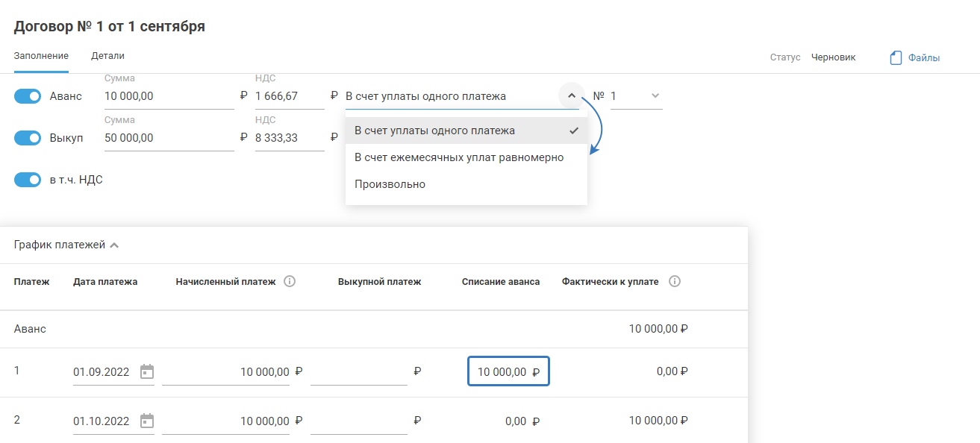Click info icon next to Фактически к уплате

[675, 282]
